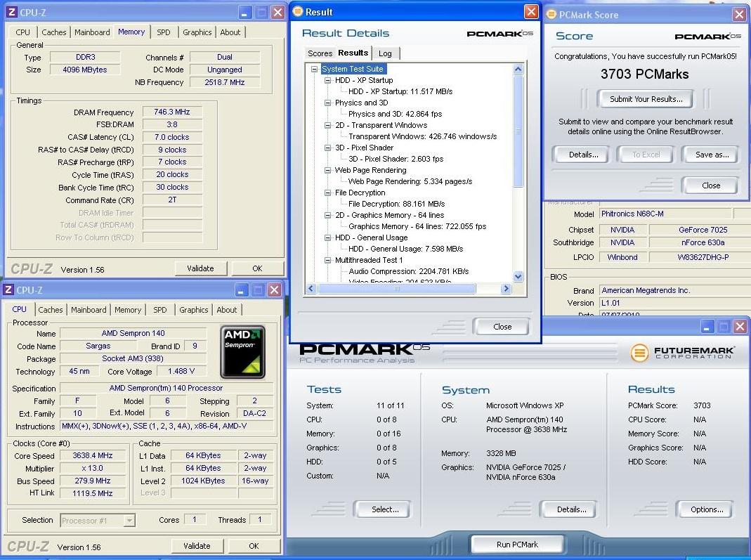Click the Futuremark Corporation logo
This screenshot has height=560, width=751.
682,353
